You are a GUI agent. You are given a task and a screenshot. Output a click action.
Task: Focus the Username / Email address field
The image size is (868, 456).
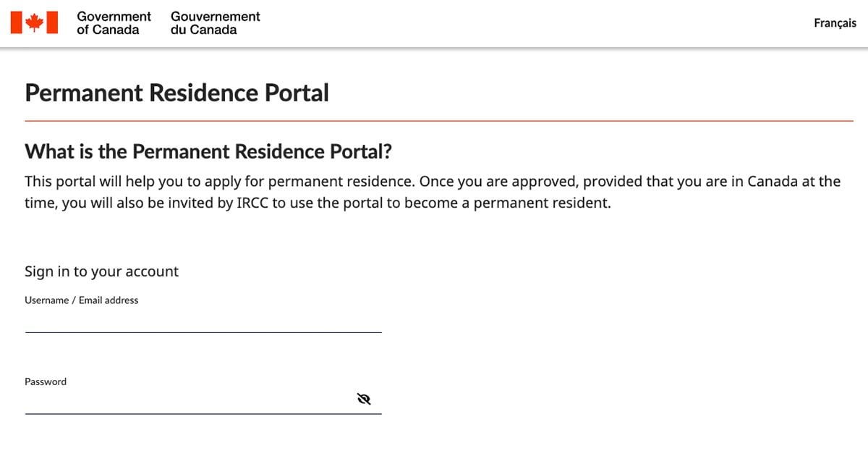(203, 321)
